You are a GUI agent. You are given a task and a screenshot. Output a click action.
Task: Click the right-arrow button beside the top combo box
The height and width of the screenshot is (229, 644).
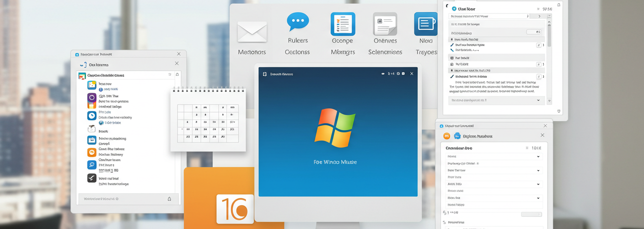[539, 16]
